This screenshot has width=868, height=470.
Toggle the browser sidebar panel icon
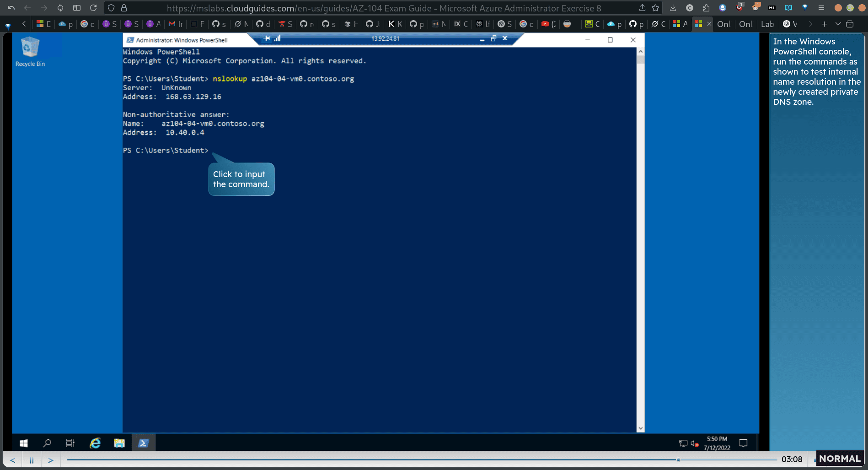coord(77,8)
